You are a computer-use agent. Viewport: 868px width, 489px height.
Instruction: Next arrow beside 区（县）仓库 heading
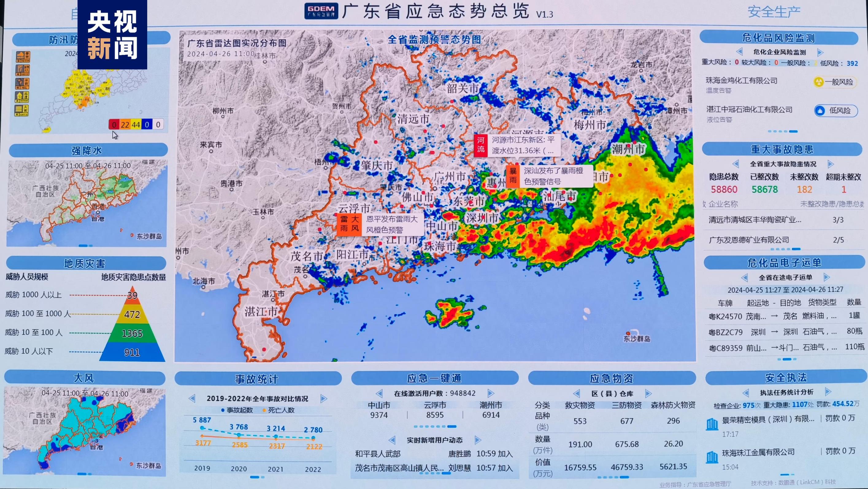coord(648,393)
